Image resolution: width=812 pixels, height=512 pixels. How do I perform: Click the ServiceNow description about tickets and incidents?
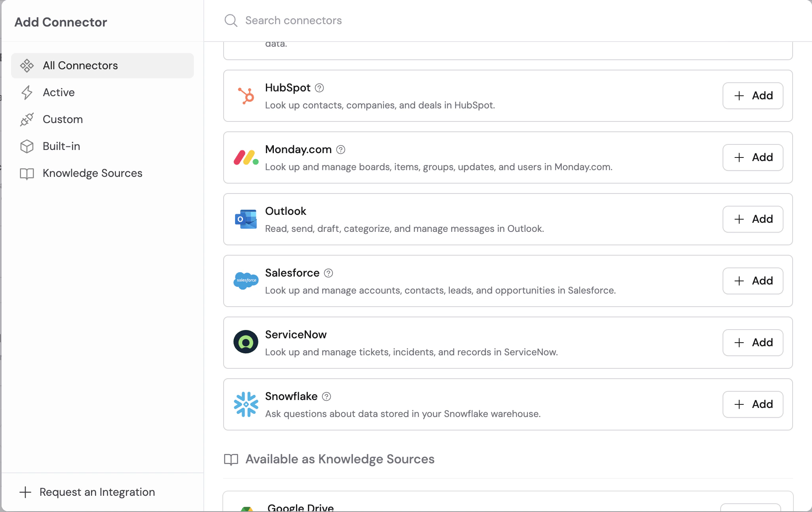[412, 352]
